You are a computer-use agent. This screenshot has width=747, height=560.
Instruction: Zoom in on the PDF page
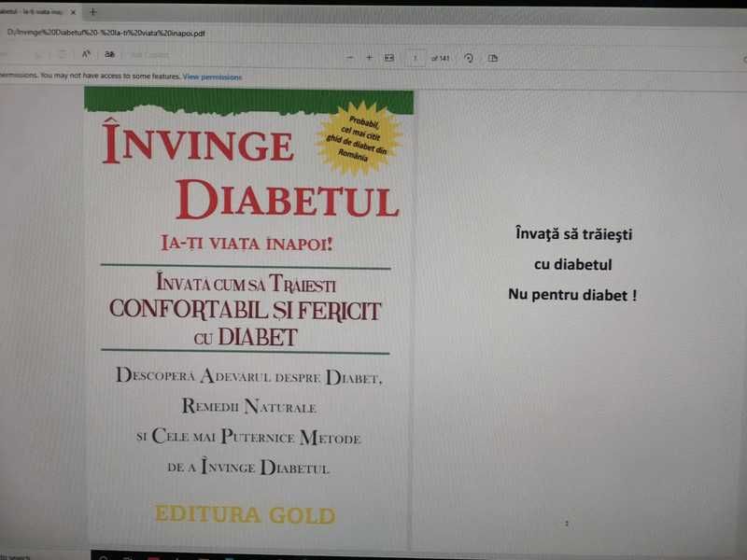tap(369, 58)
